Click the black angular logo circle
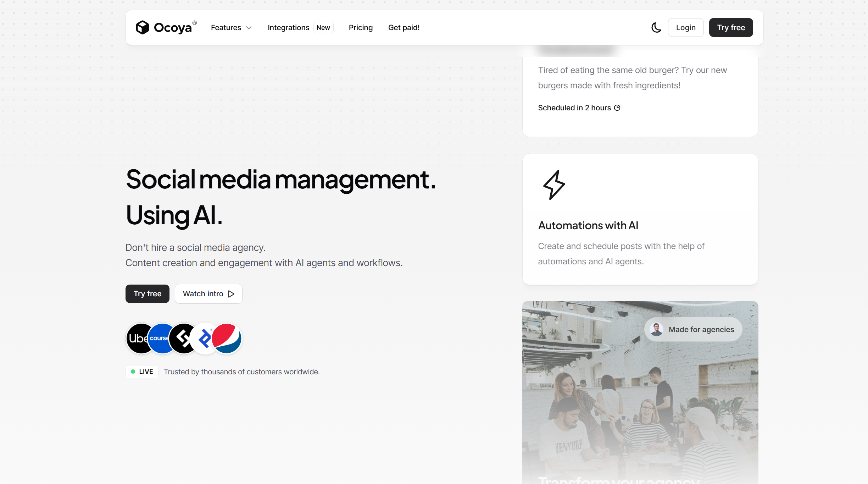The image size is (868, 484). 182,338
